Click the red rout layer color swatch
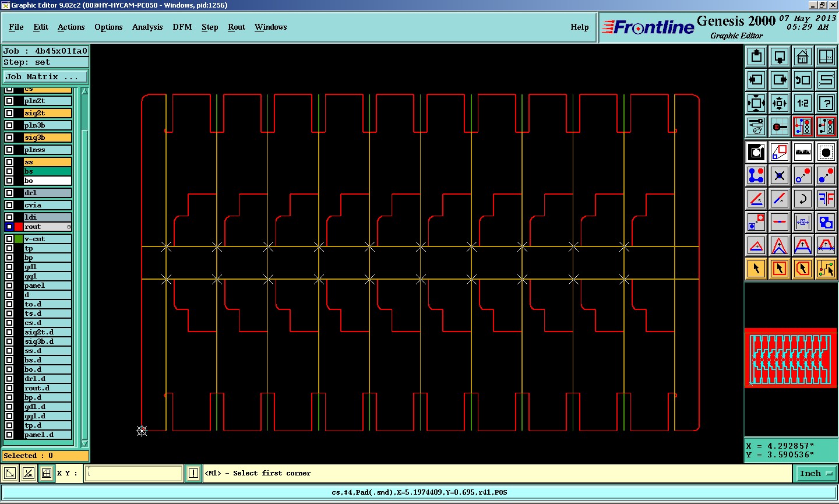Viewport: 839px width, 504px height. point(19,227)
